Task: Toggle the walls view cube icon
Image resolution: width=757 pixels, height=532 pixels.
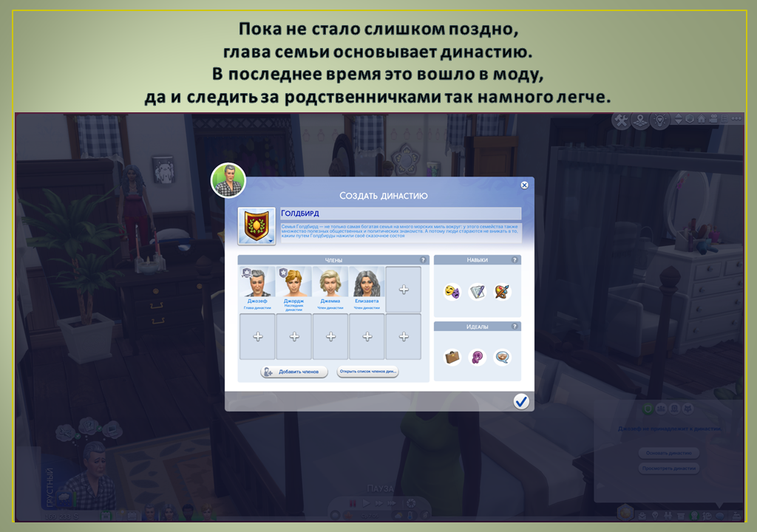Action: click(690, 119)
